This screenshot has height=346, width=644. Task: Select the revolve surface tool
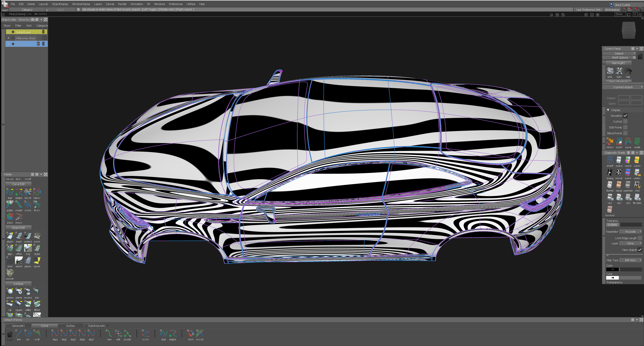[28, 292]
